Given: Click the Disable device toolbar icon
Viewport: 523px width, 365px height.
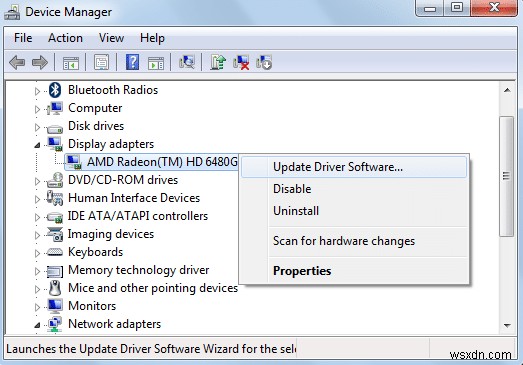Looking at the screenshot, I should click(264, 62).
